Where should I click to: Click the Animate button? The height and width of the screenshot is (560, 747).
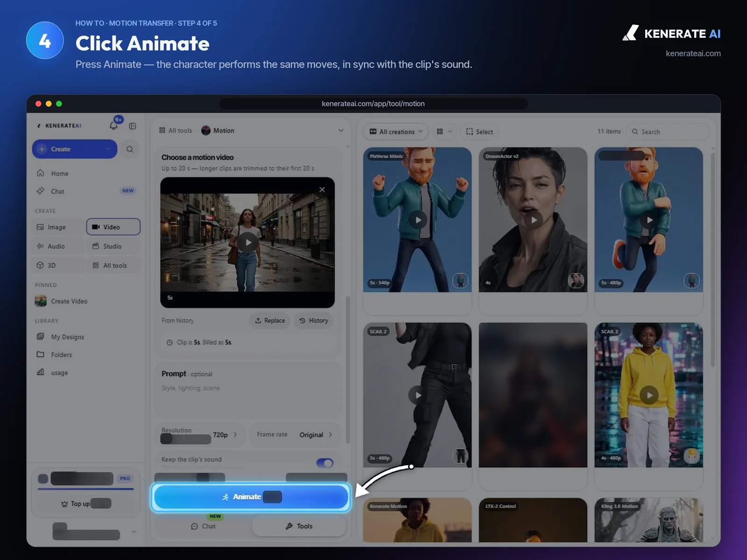click(251, 497)
